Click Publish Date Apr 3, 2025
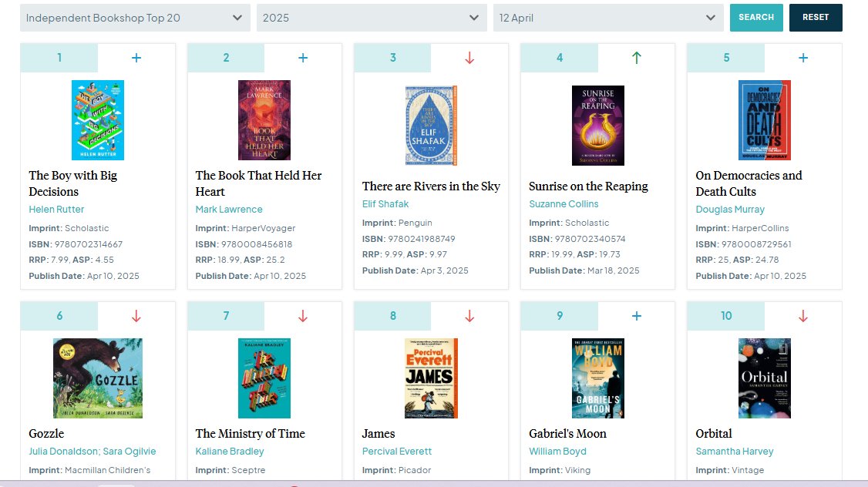Image resolution: width=868 pixels, height=487 pixels. click(x=415, y=270)
